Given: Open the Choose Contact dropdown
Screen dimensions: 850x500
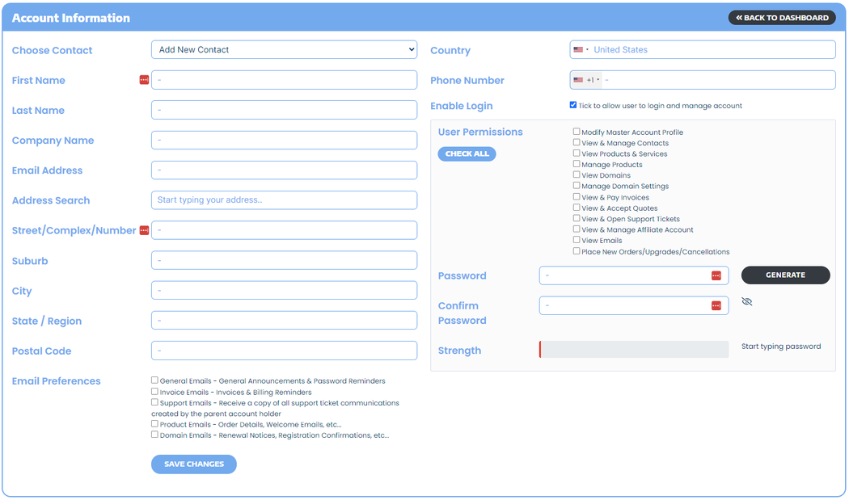Looking at the screenshot, I should (x=285, y=50).
